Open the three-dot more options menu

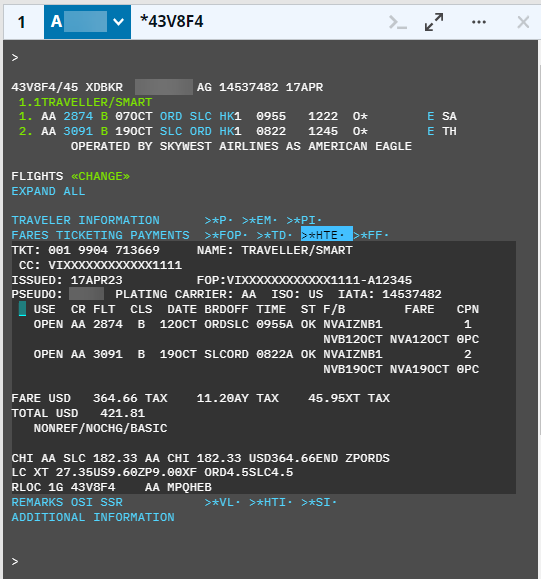coord(479,22)
